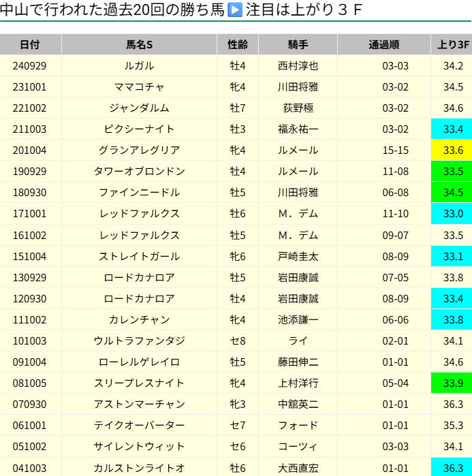Sort by 性齢 column header
The image size is (472, 476).
point(238,45)
